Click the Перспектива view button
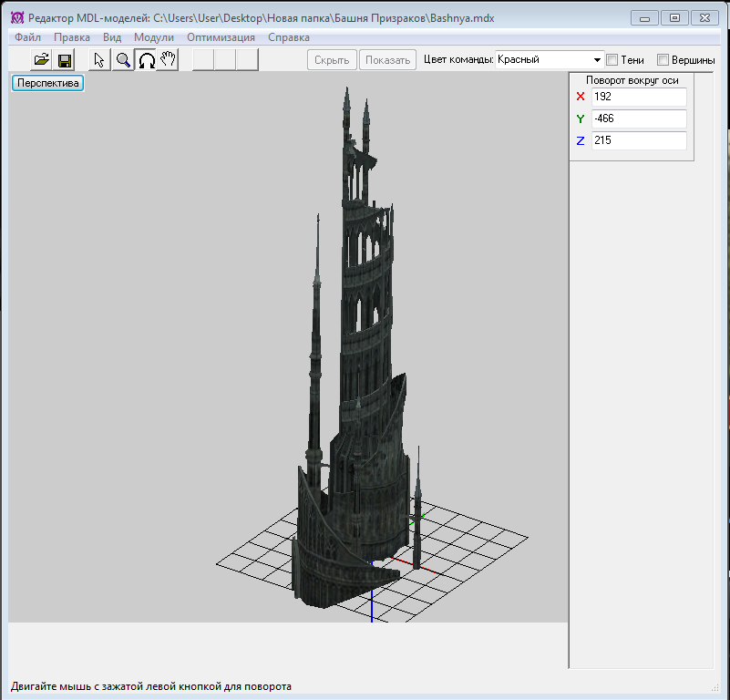The height and width of the screenshot is (700, 730). point(47,83)
